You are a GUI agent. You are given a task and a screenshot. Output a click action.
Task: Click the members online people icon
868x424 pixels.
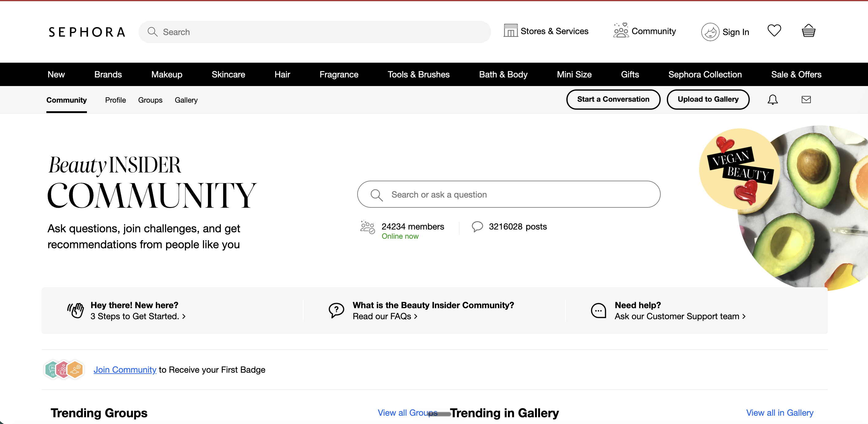coord(367,227)
